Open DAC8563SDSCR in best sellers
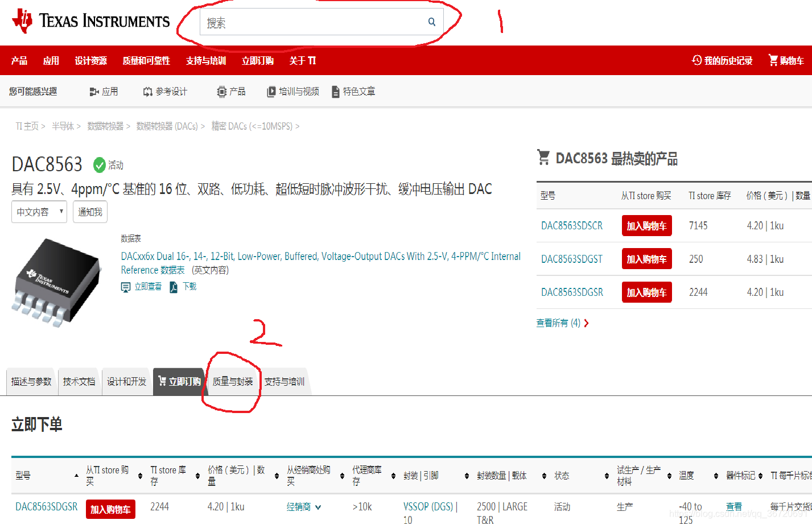The width and height of the screenshot is (812, 524). tap(572, 226)
